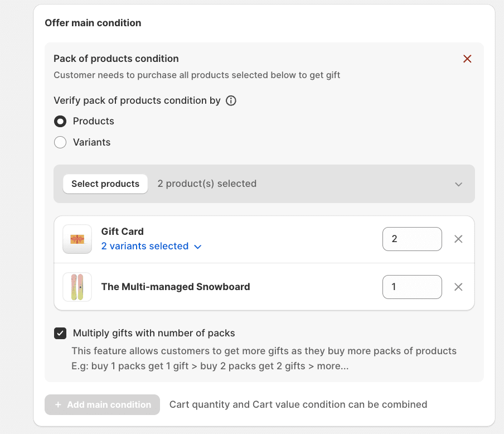
Task: Expand the selected products chevron
Action: [x=458, y=184]
